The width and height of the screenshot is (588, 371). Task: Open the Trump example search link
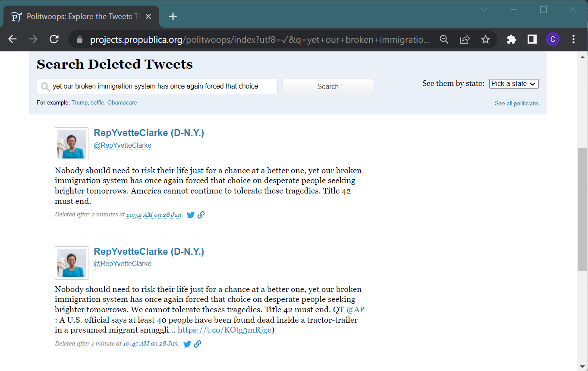(79, 103)
